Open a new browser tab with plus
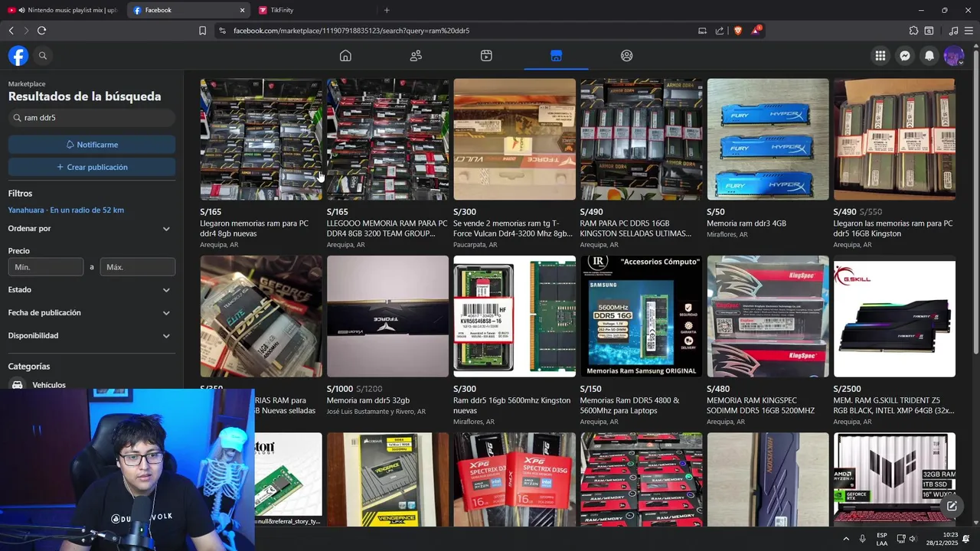Screen dimensions: 980x551 tap(387, 10)
